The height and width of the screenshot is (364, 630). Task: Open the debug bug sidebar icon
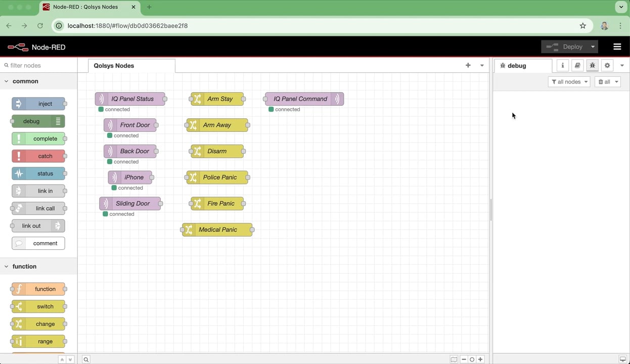pos(593,65)
